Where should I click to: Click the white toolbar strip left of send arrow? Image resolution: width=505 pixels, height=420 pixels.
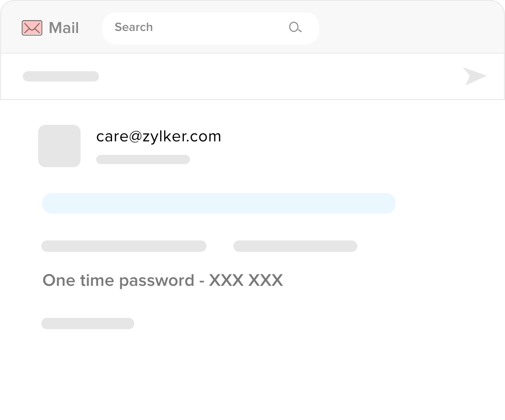[x=279, y=76]
